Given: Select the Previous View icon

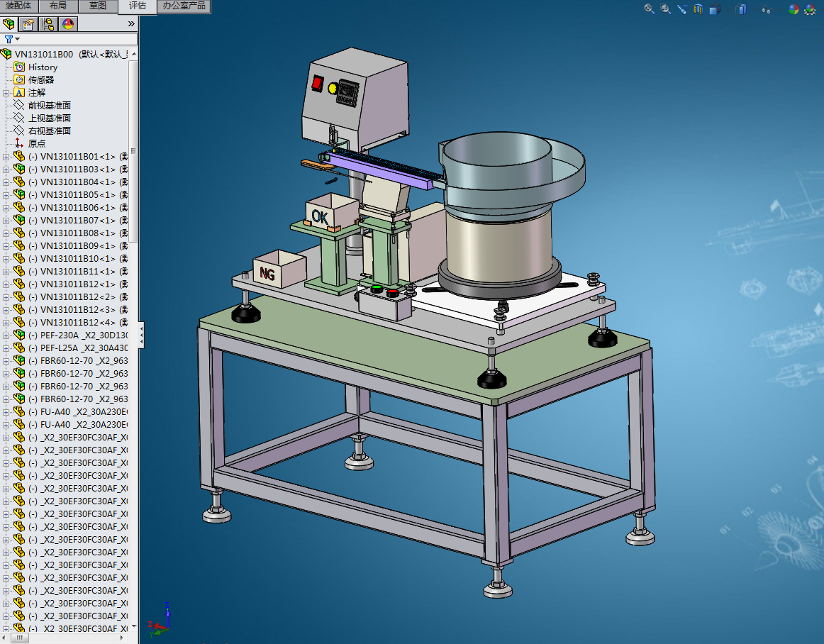Looking at the screenshot, I should click(682, 9).
